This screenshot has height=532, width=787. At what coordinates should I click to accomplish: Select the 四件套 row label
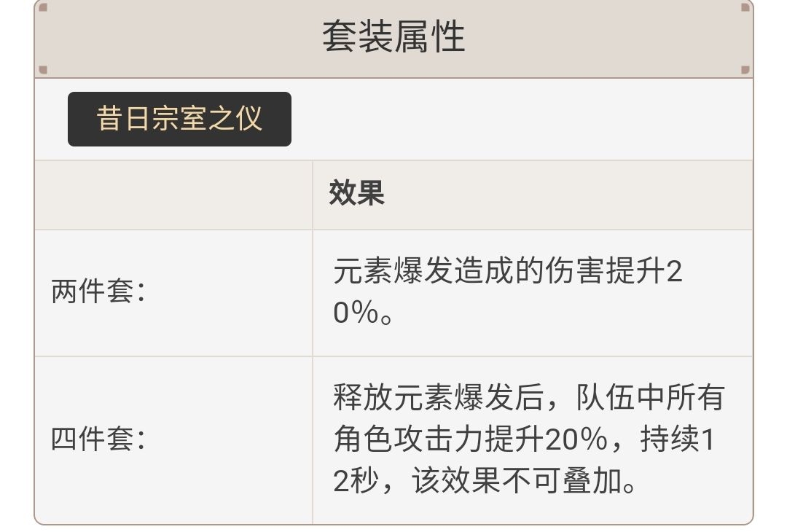coord(99,439)
